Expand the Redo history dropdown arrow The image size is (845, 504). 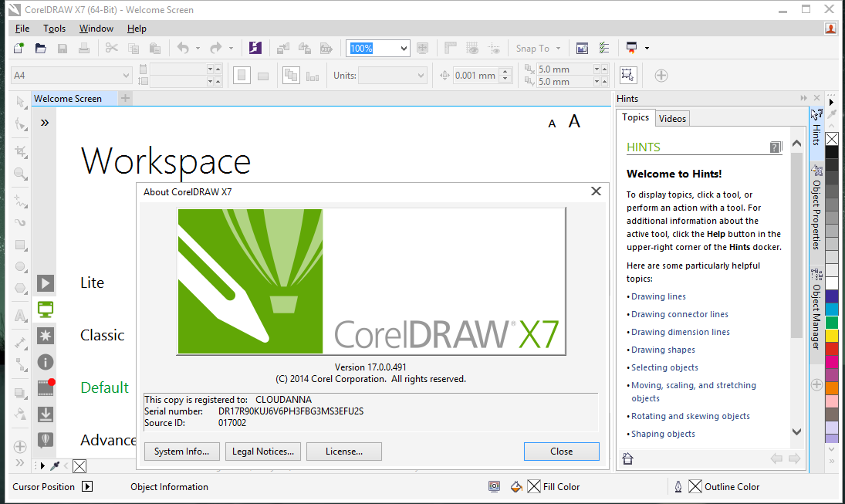[x=232, y=49]
